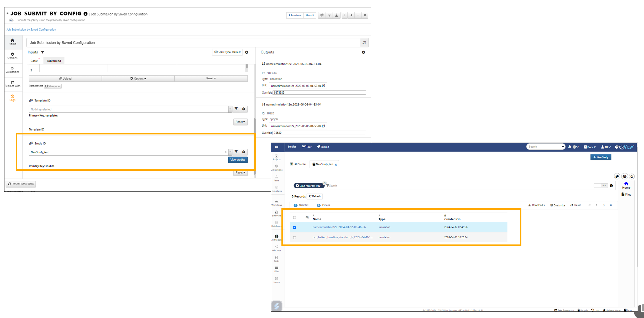Click the download icon in top toolbar
The width and height of the screenshot is (644, 318).
(x=337, y=15)
